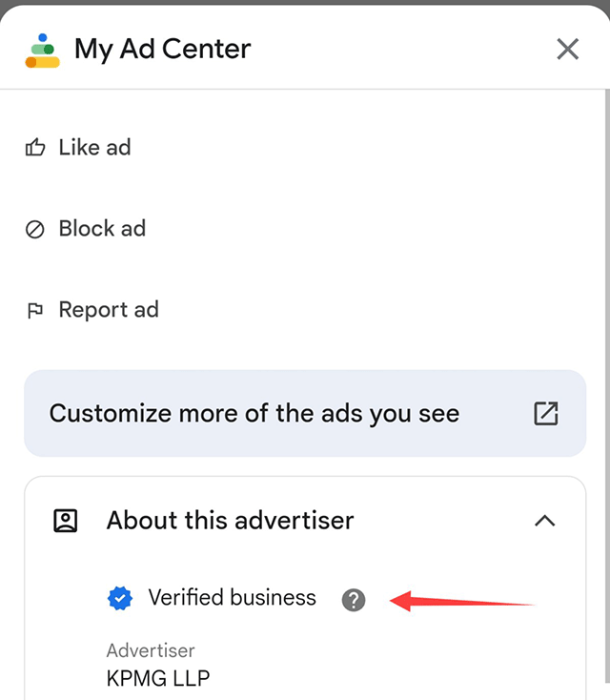Click the About this advertiser heading

click(x=230, y=521)
